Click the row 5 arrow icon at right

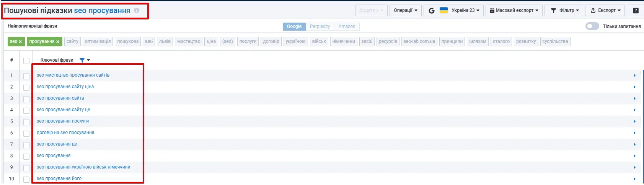coord(634,121)
